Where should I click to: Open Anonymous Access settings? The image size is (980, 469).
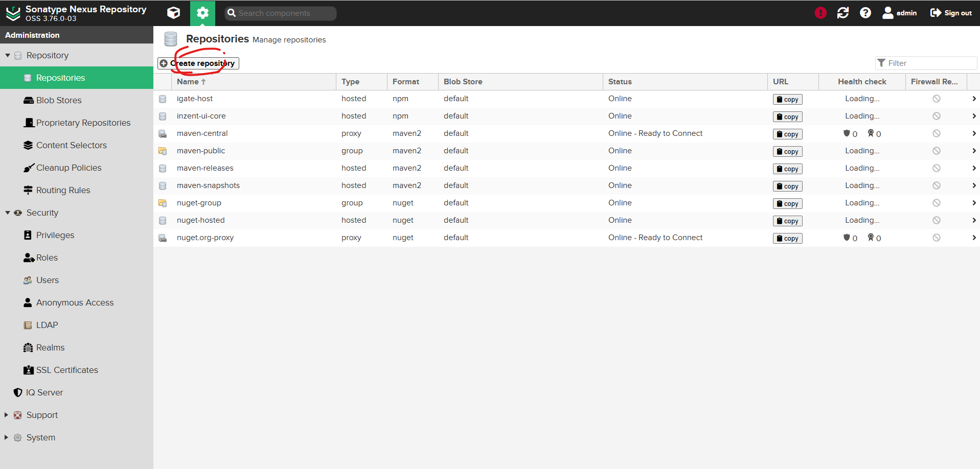click(75, 302)
